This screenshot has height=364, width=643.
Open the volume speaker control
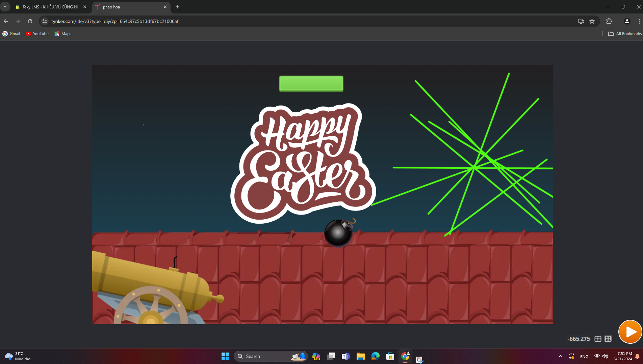(x=605, y=356)
